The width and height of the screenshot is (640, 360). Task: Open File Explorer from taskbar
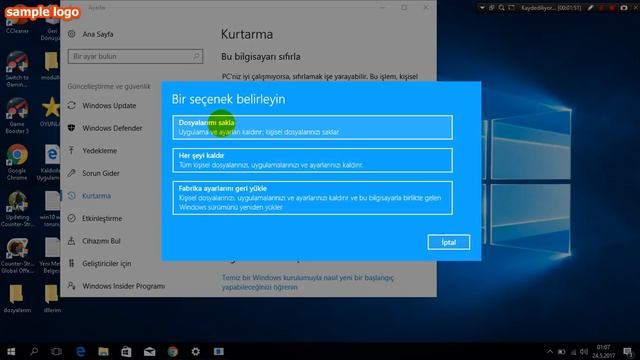pyautogui.click(x=103, y=351)
